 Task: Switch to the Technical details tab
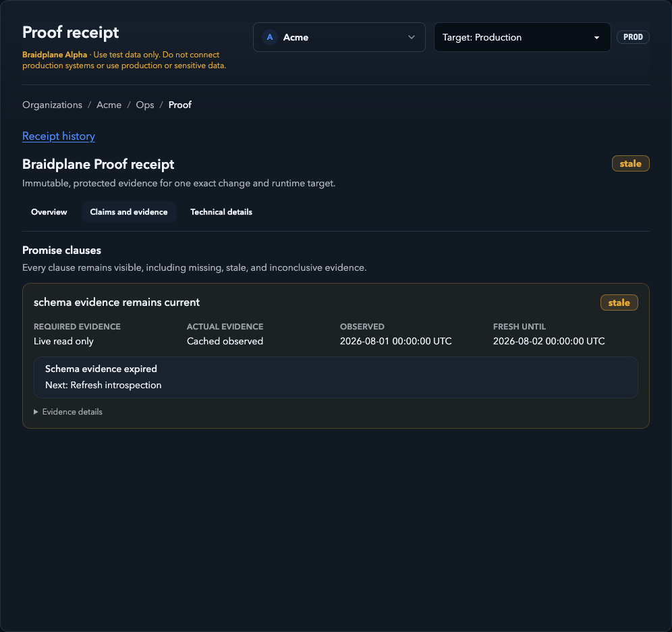(x=221, y=212)
